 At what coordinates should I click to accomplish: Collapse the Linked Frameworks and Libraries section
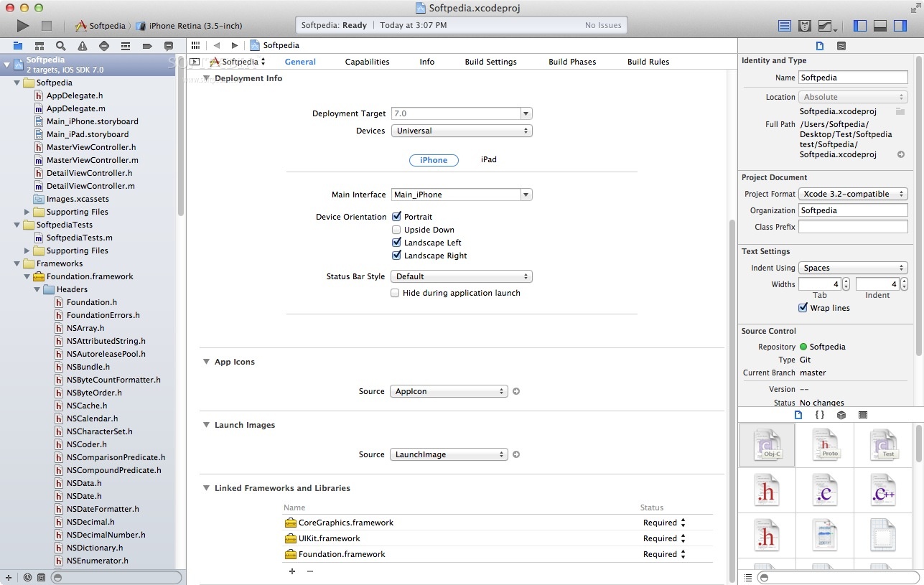207,488
